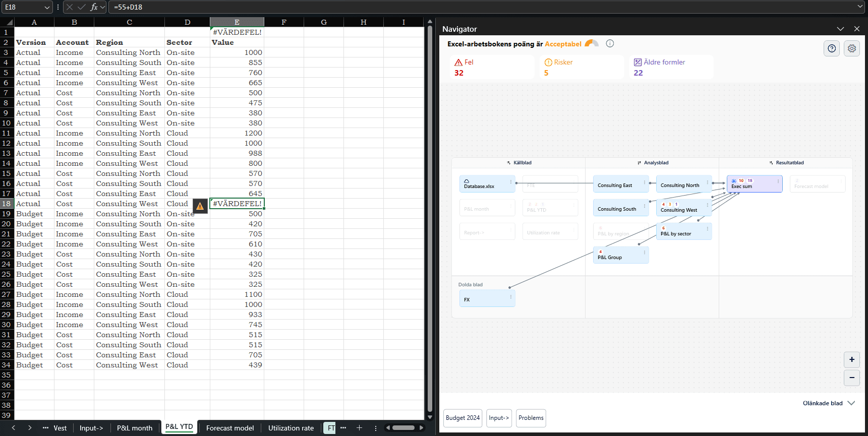Click the vertical scrollbar down arrow
Screen dimensions: 868x436
point(430,417)
